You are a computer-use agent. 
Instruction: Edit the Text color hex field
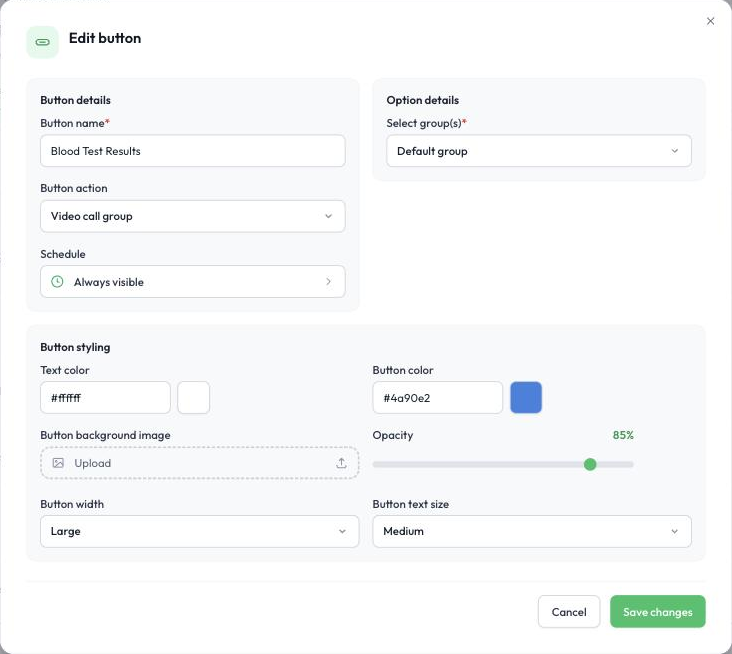click(x=106, y=398)
